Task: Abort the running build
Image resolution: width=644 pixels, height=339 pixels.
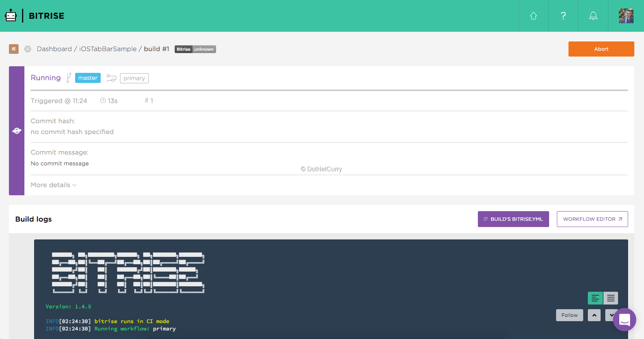Action: [601, 49]
